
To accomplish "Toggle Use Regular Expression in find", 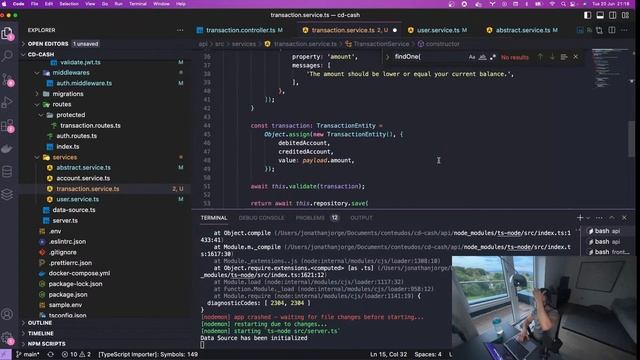I will coord(493,57).
